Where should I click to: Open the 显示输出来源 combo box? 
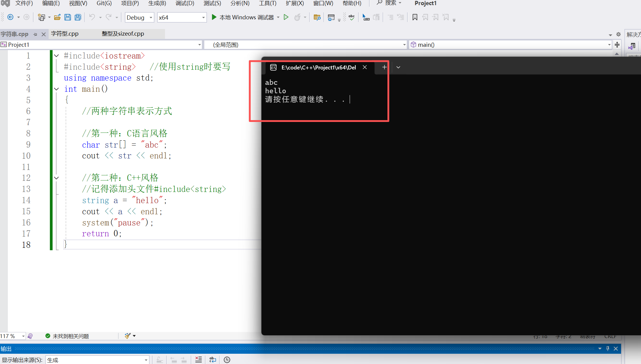click(x=97, y=360)
